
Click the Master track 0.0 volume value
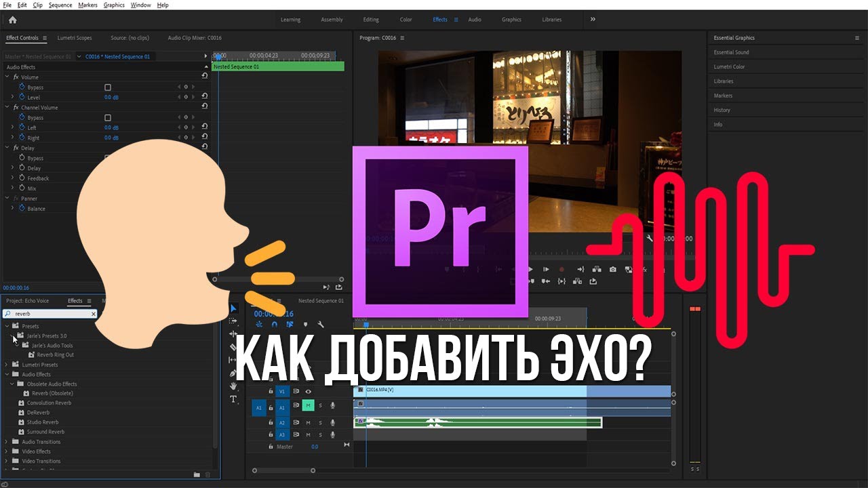315,447
